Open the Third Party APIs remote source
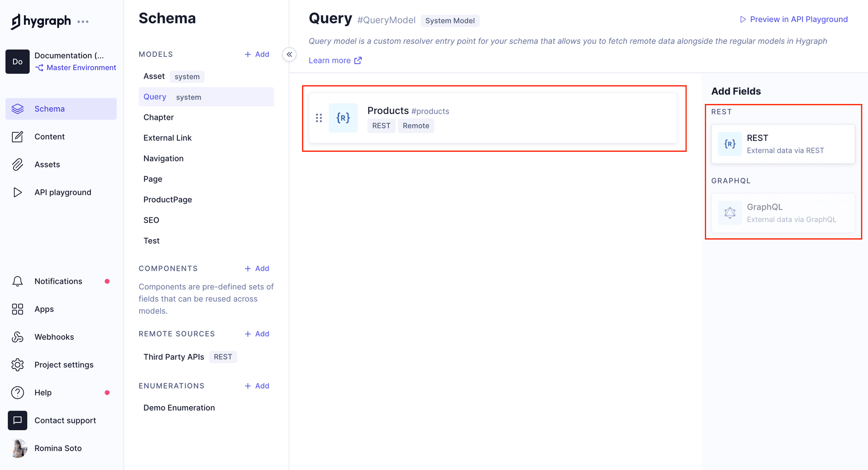The image size is (868, 470). pyautogui.click(x=206, y=357)
